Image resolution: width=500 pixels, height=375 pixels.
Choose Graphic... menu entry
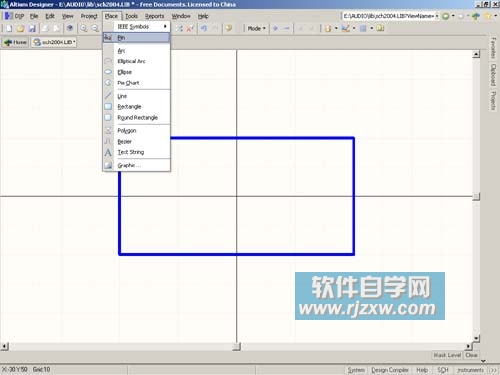[136, 165]
